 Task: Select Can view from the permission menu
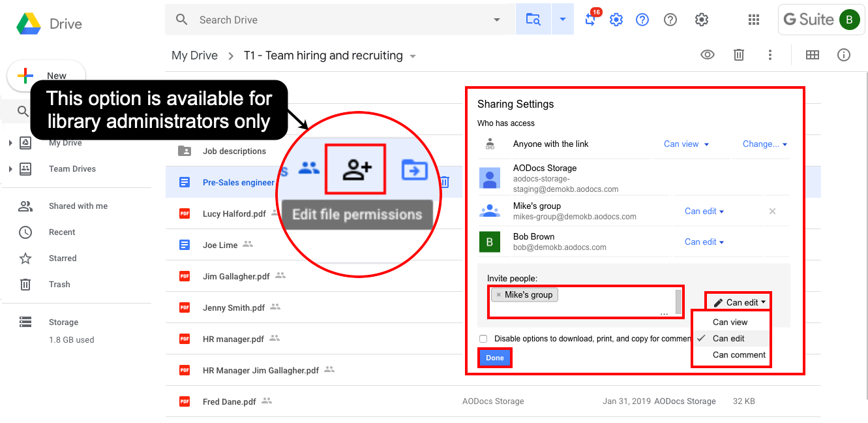(x=731, y=322)
